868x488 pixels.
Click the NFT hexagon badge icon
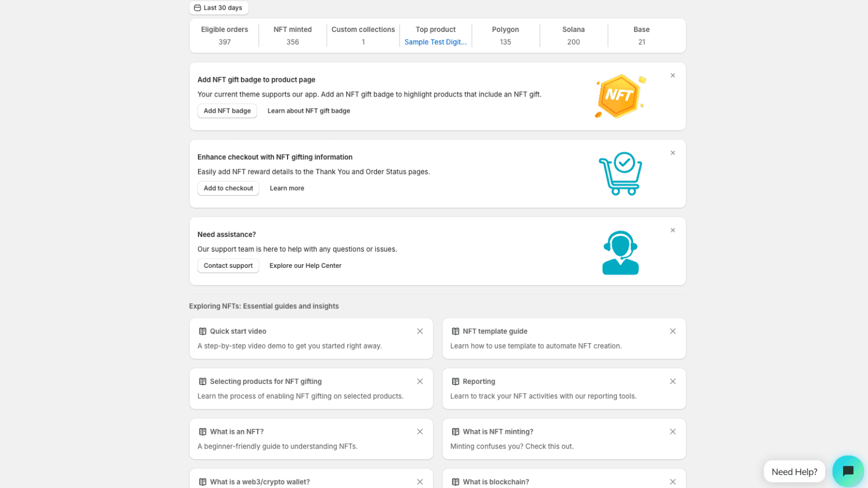pyautogui.click(x=620, y=96)
